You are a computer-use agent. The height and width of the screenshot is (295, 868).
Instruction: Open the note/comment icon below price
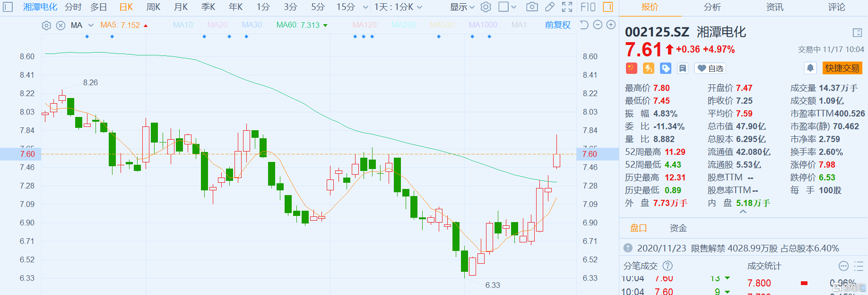click(683, 68)
